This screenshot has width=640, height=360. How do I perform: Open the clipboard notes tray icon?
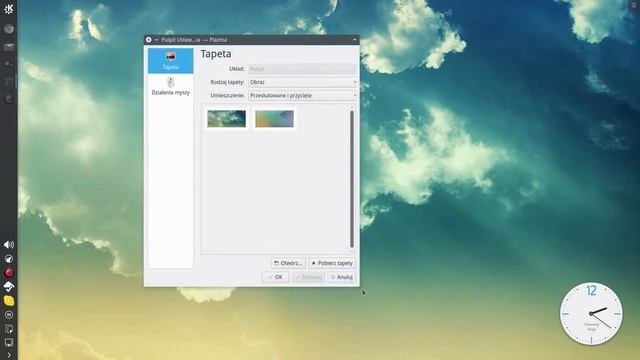[9, 329]
